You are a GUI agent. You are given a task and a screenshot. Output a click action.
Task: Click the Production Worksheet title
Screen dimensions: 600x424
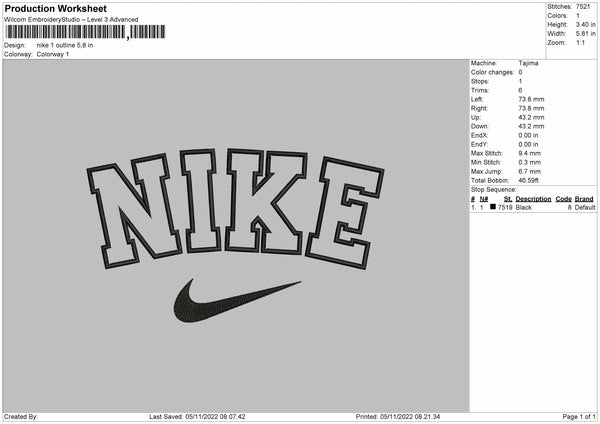coord(55,9)
